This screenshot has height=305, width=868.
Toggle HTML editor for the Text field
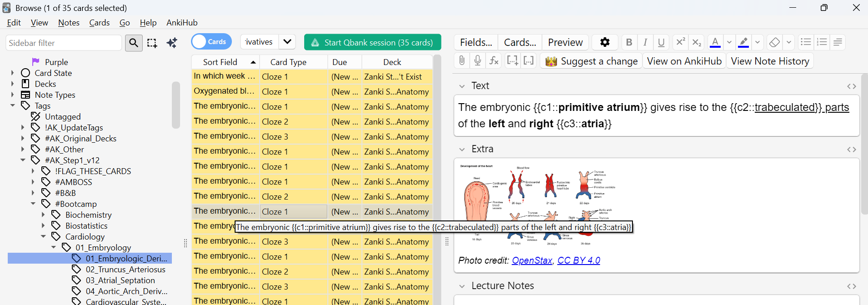point(851,86)
